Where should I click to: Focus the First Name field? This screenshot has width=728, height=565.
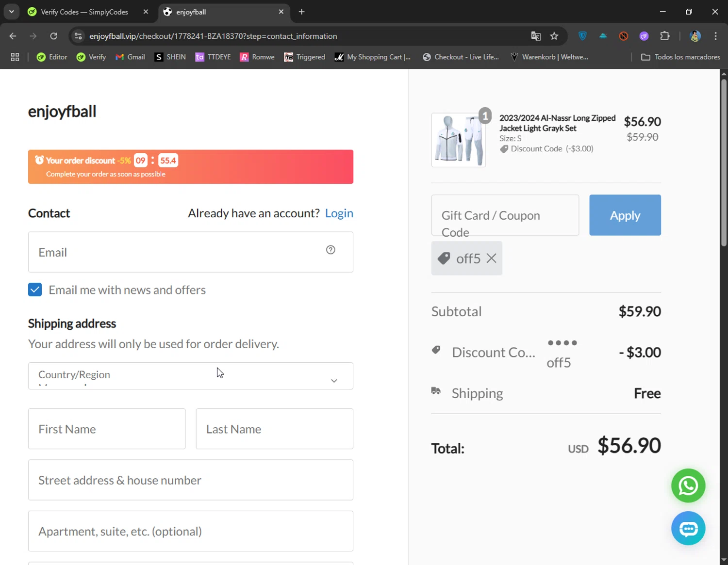(107, 429)
